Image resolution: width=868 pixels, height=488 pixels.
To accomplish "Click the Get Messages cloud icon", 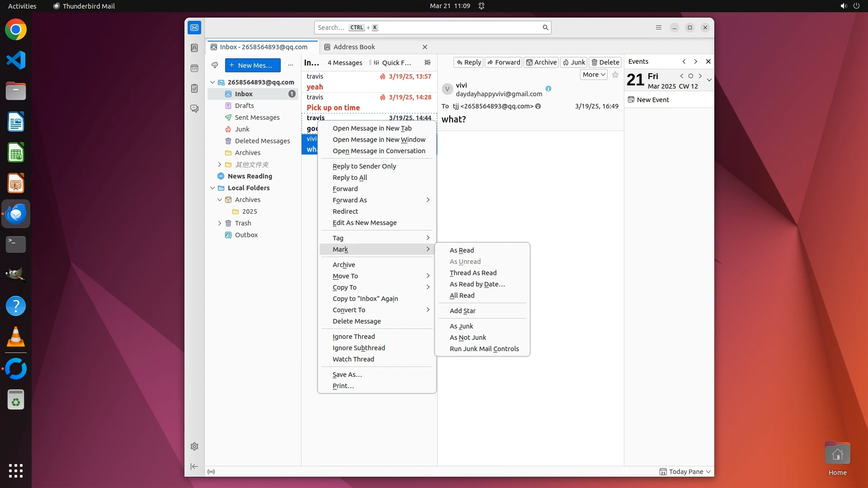I will [215, 65].
